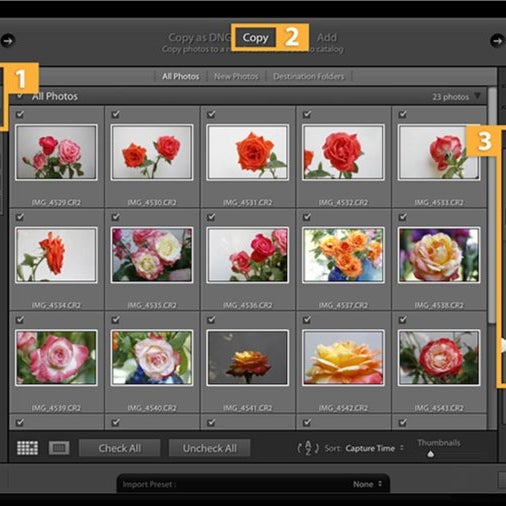Switch to loupe view icon

59,448
